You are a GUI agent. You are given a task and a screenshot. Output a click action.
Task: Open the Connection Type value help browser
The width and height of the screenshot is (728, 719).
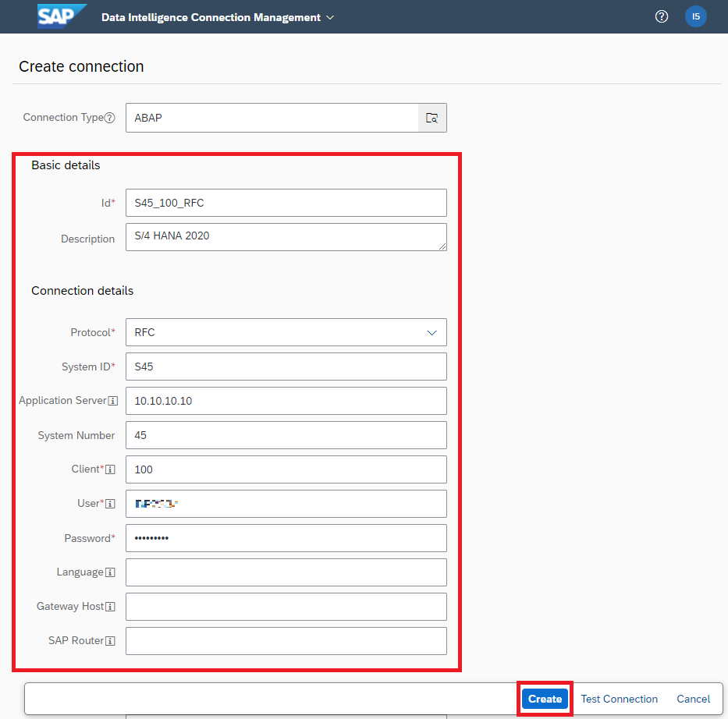(x=432, y=118)
